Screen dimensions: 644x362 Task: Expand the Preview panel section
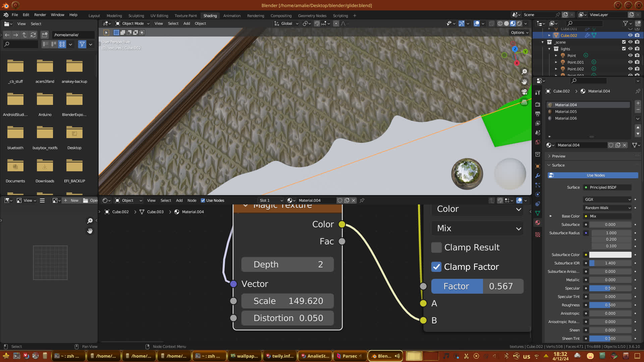coord(558,156)
